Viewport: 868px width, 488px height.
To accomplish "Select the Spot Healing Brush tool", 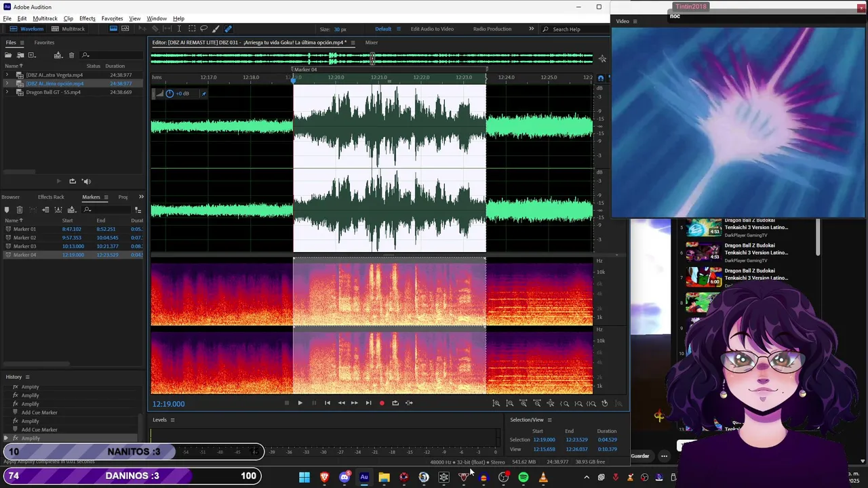I will pos(228,28).
